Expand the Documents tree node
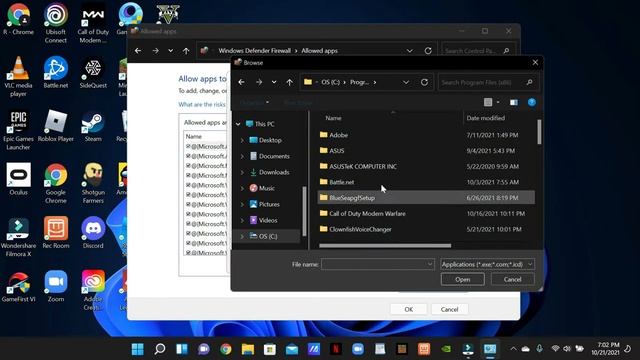 242,156
